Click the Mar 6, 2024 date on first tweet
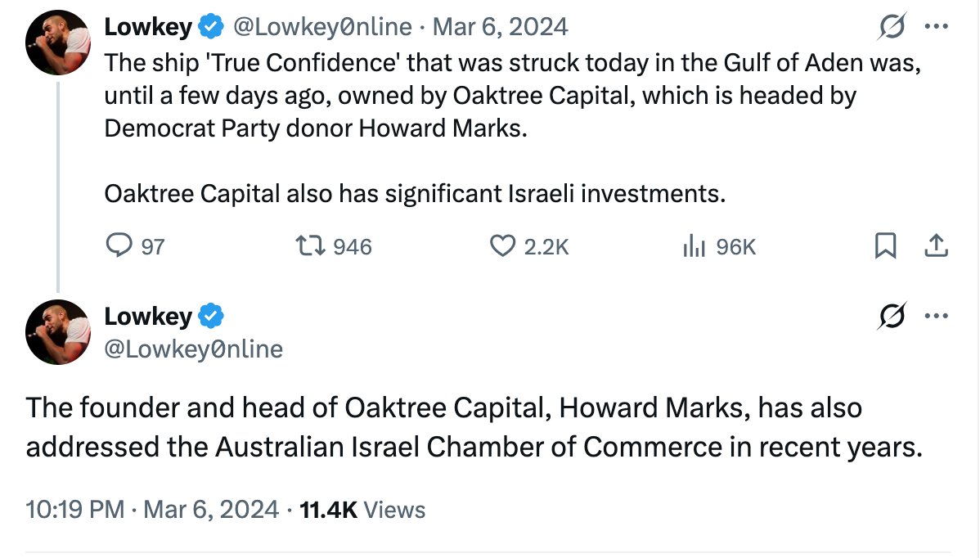 coord(500,27)
